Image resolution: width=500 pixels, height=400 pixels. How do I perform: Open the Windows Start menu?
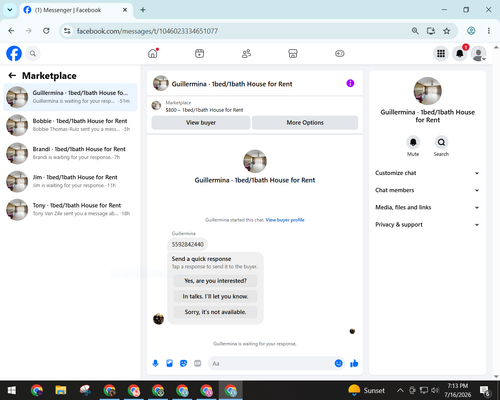[x=12, y=390]
